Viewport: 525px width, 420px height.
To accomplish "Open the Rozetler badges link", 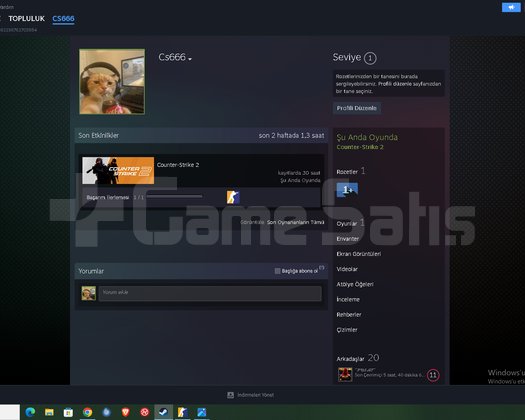I will click(347, 172).
